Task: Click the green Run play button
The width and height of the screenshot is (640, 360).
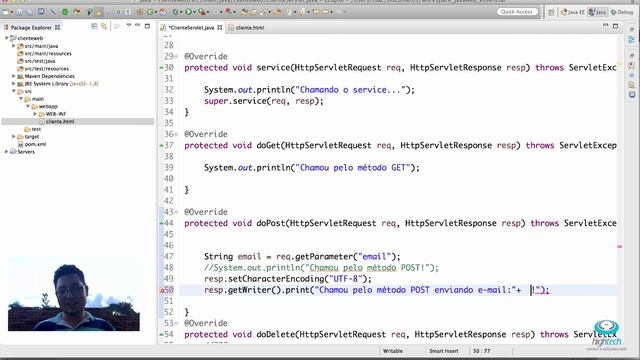Action: click(188, 12)
